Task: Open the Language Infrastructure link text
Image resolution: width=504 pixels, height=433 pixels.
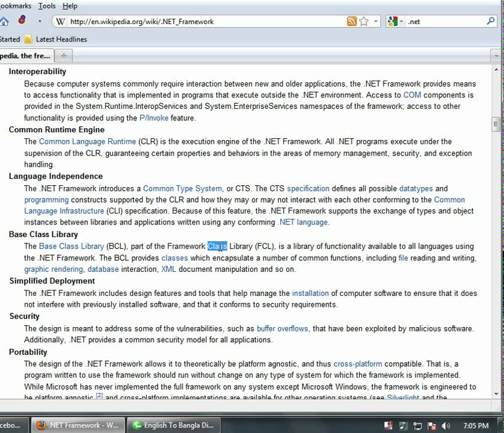Action: (x=64, y=211)
